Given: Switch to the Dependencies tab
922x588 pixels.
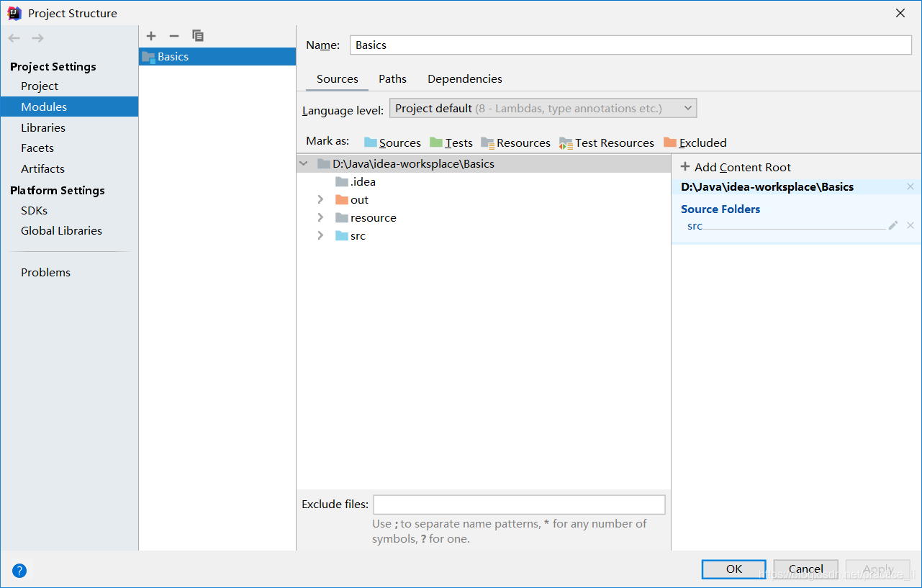Looking at the screenshot, I should [465, 79].
